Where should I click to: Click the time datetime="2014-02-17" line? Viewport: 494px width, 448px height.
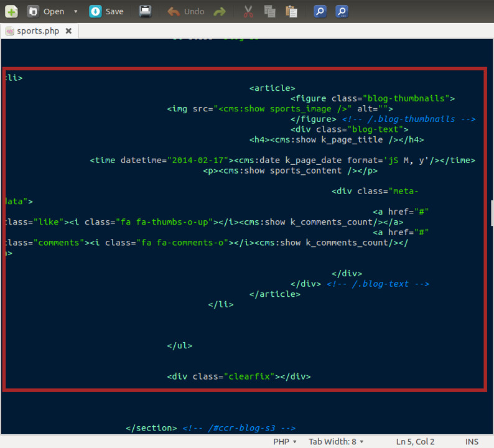(x=282, y=161)
